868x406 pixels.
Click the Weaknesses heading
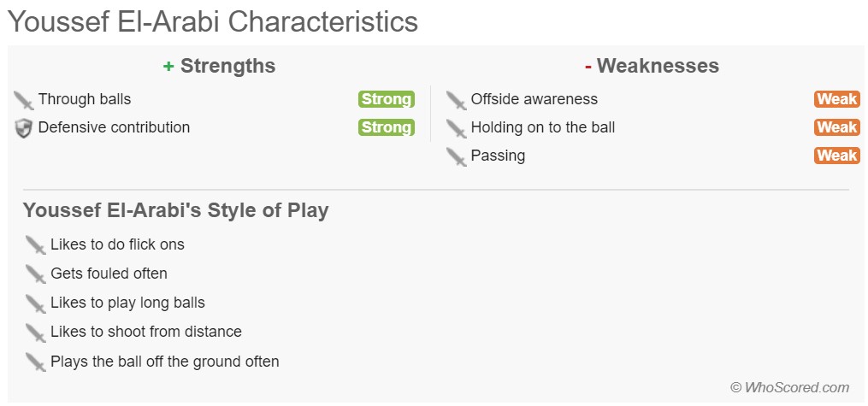(x=652, y=66)
